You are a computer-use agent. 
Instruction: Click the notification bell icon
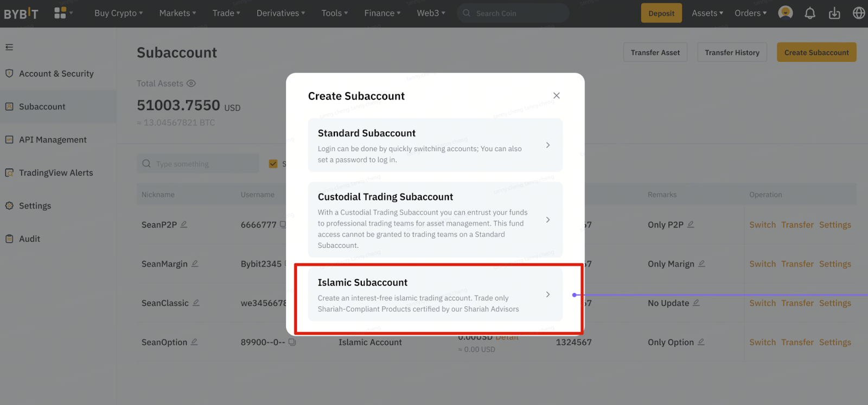pyautogui.click(x=809, y=13)
